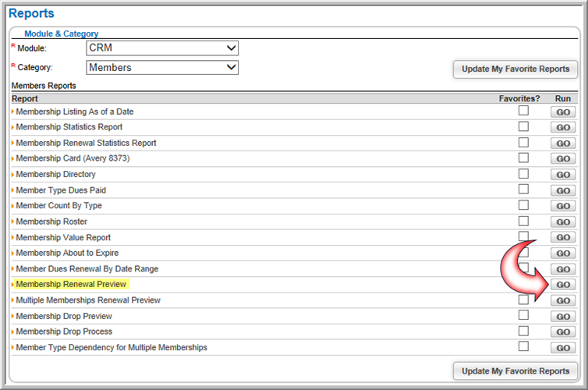Open the highlighted Membership Renewal Preview link

point(71,284)
